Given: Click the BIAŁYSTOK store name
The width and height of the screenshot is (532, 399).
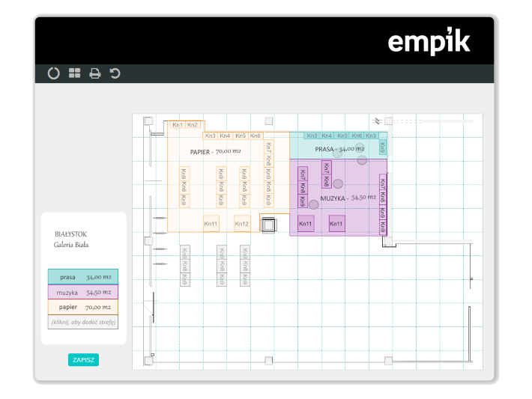Looking at the screenshot, I should [x=71, y=234].
